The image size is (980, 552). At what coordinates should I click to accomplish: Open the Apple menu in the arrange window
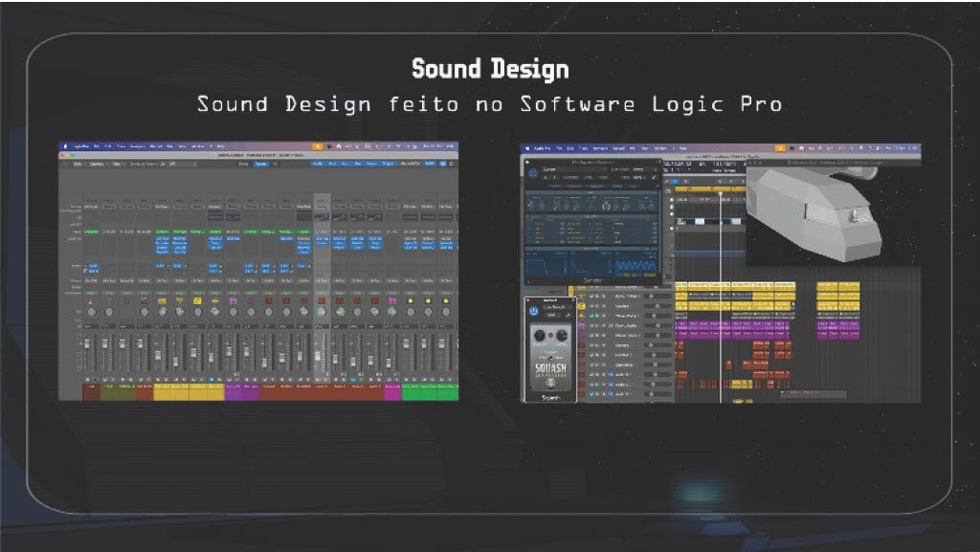[x=528, y=148]
